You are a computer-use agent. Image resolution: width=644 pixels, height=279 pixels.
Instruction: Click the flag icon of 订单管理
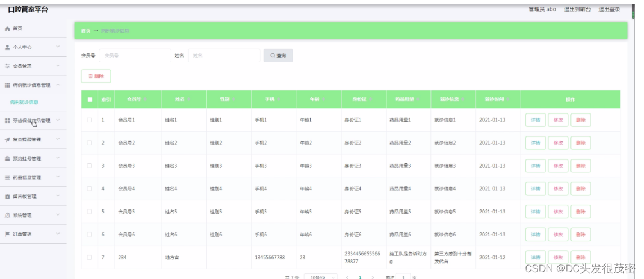(x=7, y=234)
